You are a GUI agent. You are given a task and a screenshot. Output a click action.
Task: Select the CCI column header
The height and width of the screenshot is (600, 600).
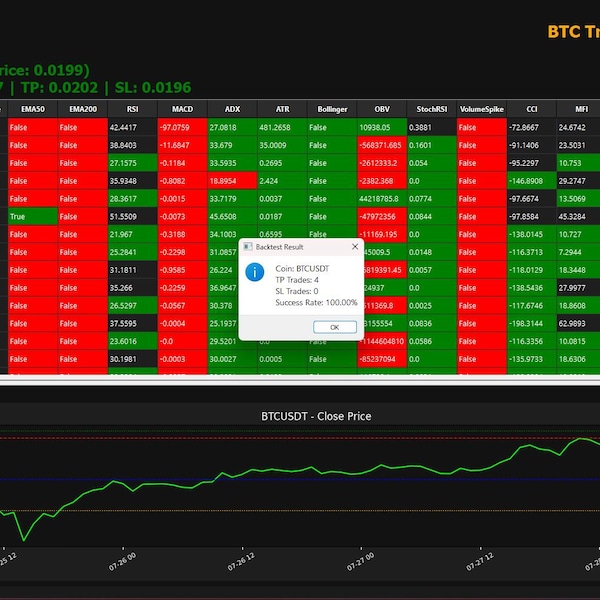tap(532, 109)
